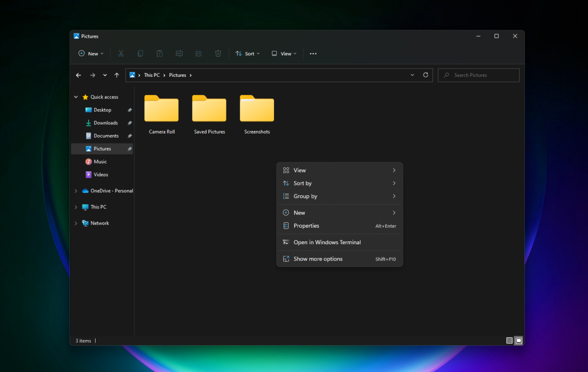
Task: Go up one level with up arrow
Action: click(117, 75)
